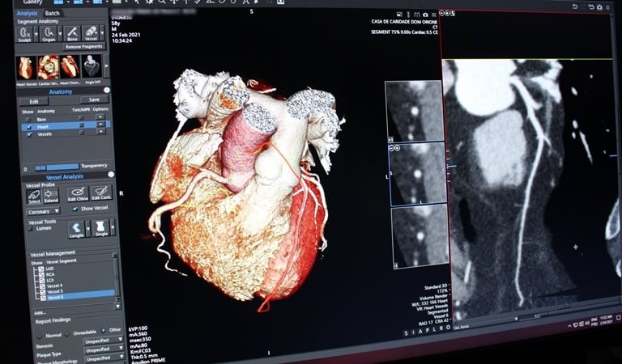Click the Anatomy Edit button
This screenshot has width=622, height=364.
point(34,102)
